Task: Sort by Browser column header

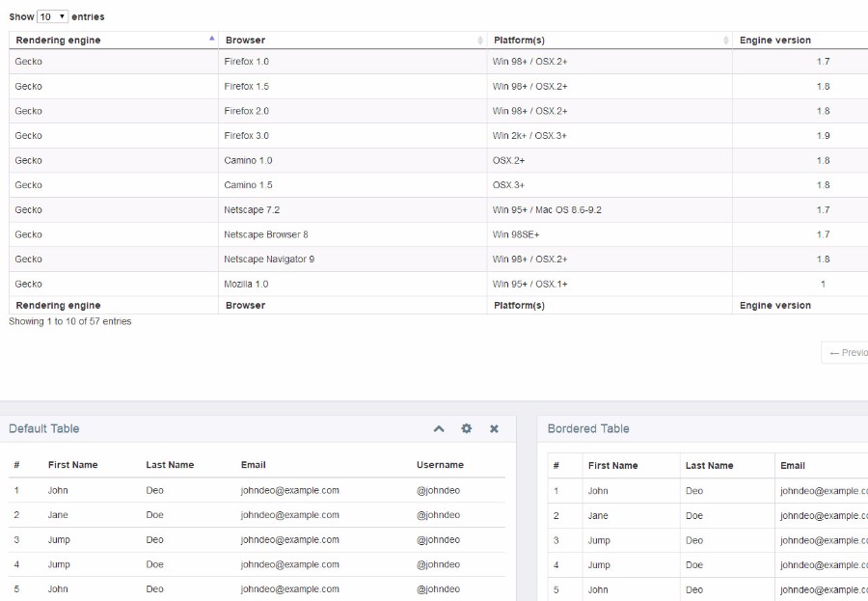Action: pyautogui.click(x=353, y=40)
